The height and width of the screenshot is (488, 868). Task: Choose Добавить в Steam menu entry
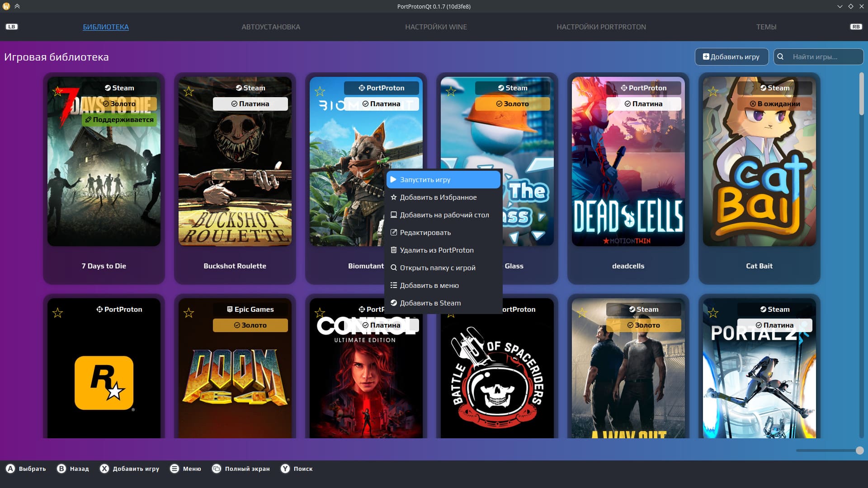[x=430, y=303]
